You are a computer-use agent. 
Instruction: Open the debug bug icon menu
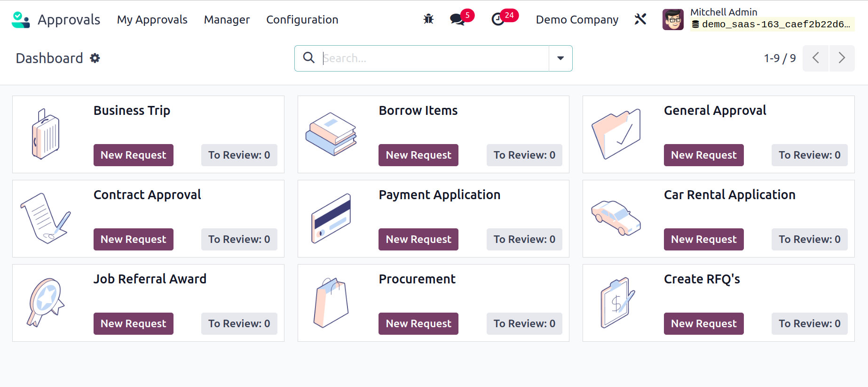pos(428,19)
